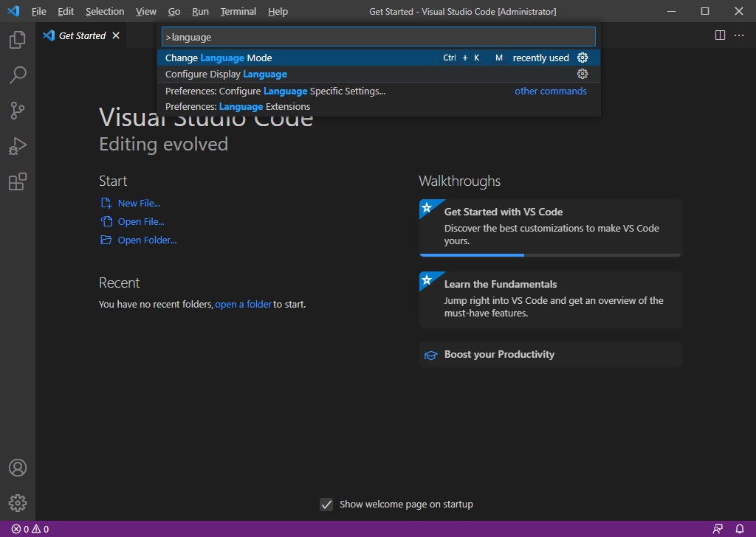Screen dimensions: 756x537
Task: Toggle Show welcome page on startup checkbox
Action: pyautogui.click(x=326, y=505)
